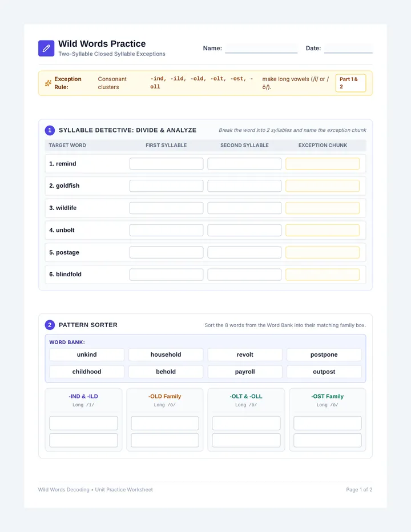Click First Syllable box for goldfish
Viewport: 411px width, 532px height.
(x=166, y=186)
